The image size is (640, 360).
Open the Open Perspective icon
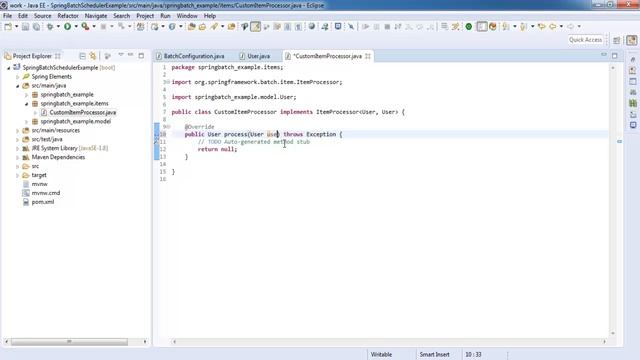[617, 40]
